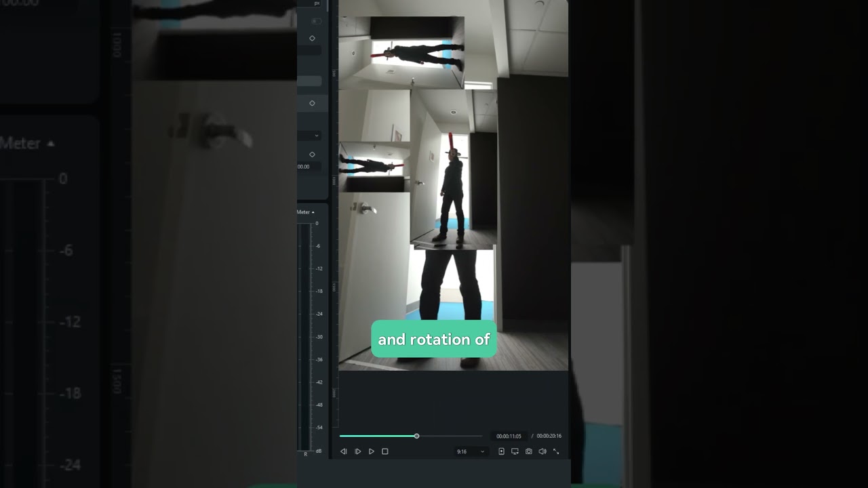
Task: Open the 9:16 aspect ratio dropdown
Action: pos(471,451)
